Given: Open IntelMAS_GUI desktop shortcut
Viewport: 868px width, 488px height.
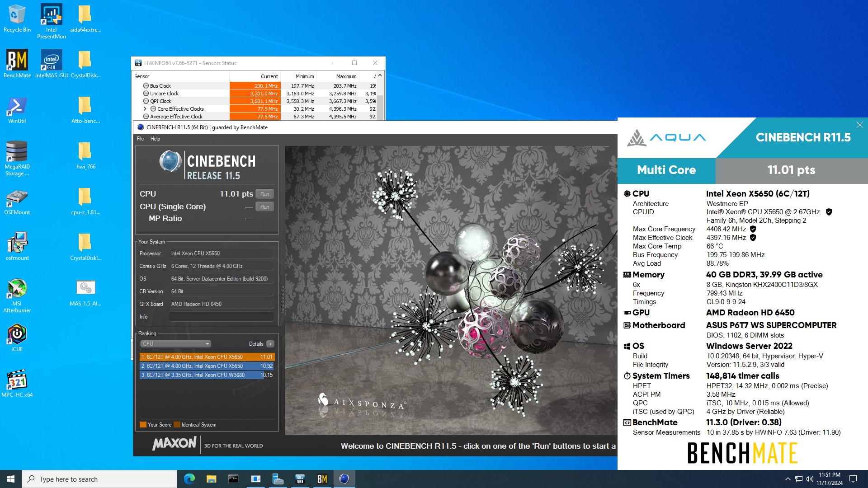Looking at the screenshot, I should click(51, 64).
